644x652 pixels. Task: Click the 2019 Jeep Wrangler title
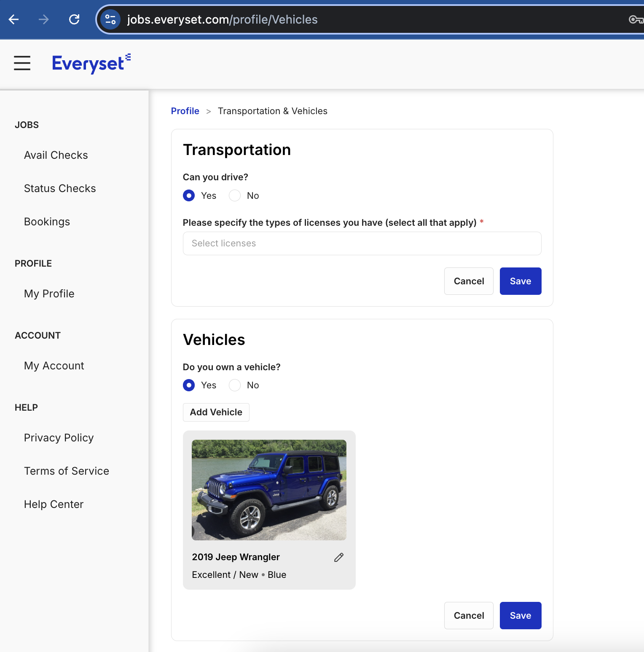point(236,557)
